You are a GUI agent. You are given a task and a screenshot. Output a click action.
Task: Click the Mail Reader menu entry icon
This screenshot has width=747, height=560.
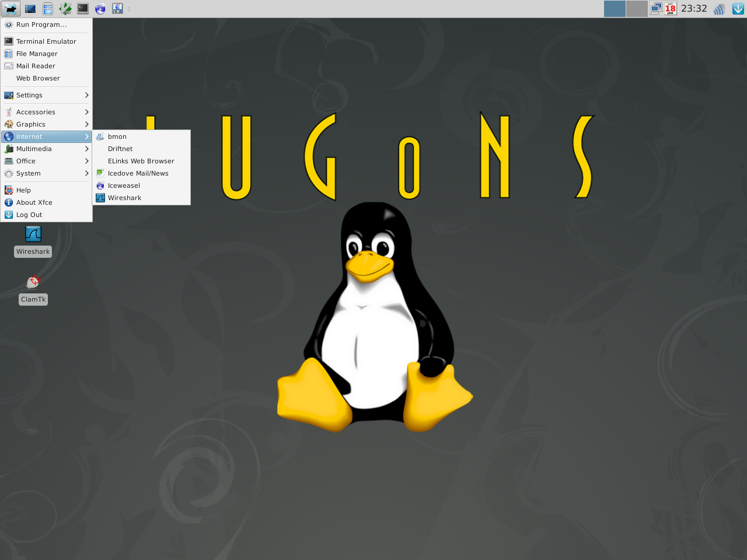tap(9, 66)
